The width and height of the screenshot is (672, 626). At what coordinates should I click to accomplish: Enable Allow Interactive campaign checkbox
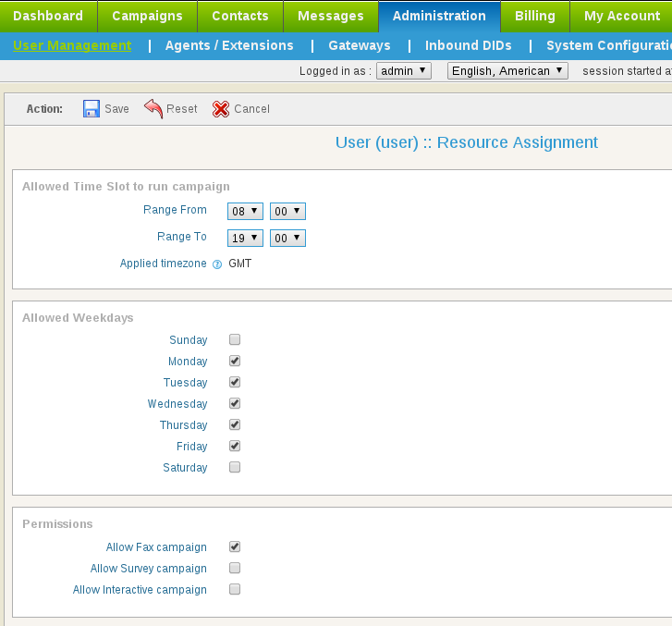coord(235,589)
